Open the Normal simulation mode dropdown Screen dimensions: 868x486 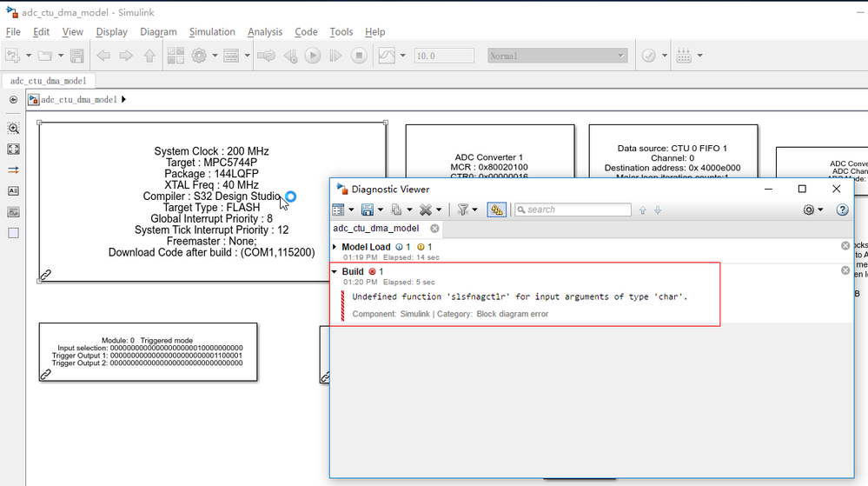557,56
